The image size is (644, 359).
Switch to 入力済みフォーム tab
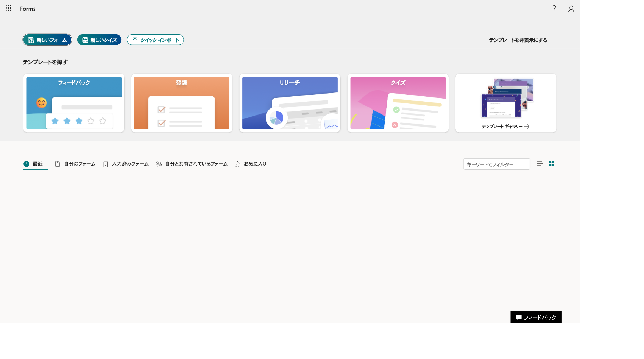coord(126,164)
